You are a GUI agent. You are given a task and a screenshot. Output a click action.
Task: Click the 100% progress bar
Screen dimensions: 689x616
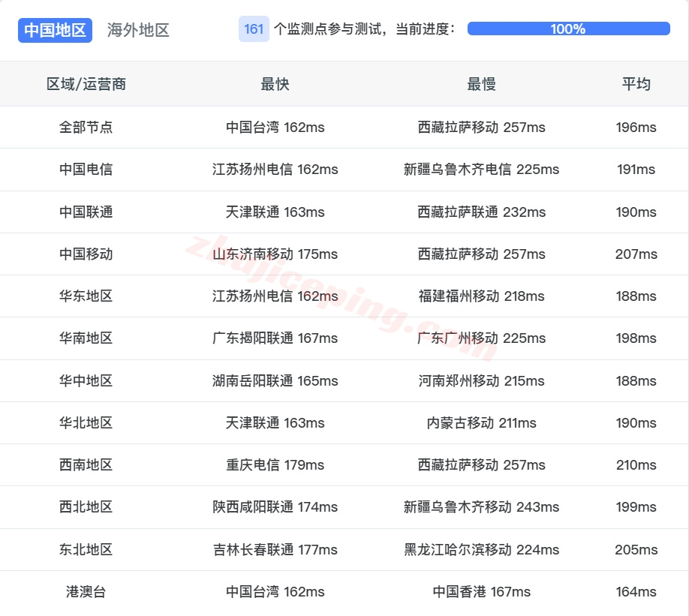point(567,29)
